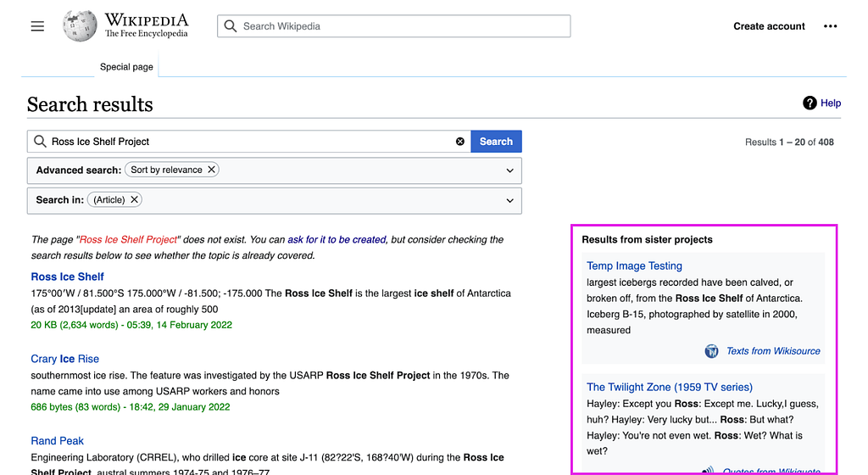868x475 pixels.
Task: Click the Wikipedia globe logo
Action: pyautogui.click(x=80, y=25)
